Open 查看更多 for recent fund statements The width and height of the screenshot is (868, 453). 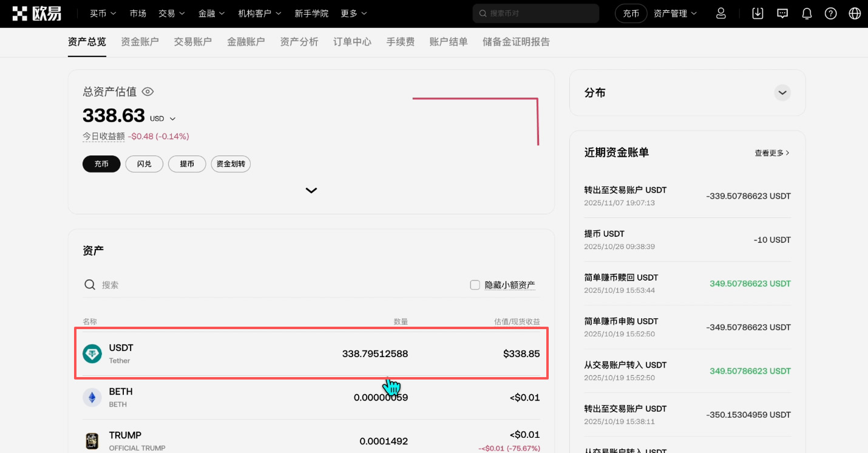771,153
